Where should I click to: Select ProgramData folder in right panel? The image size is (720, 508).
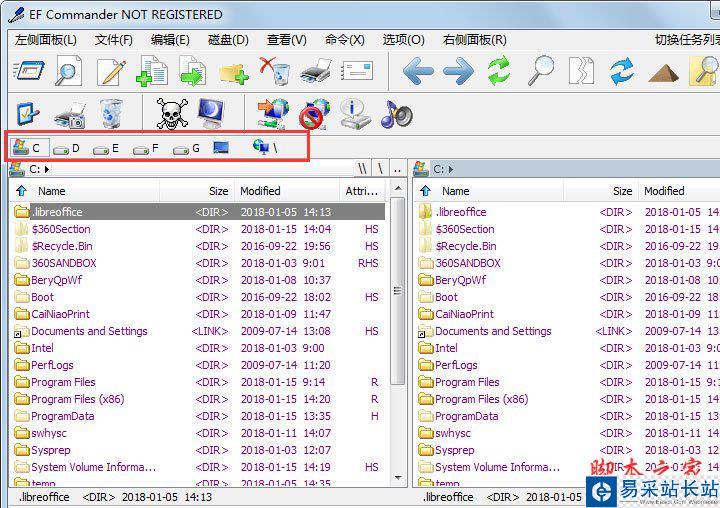point(568,416)
